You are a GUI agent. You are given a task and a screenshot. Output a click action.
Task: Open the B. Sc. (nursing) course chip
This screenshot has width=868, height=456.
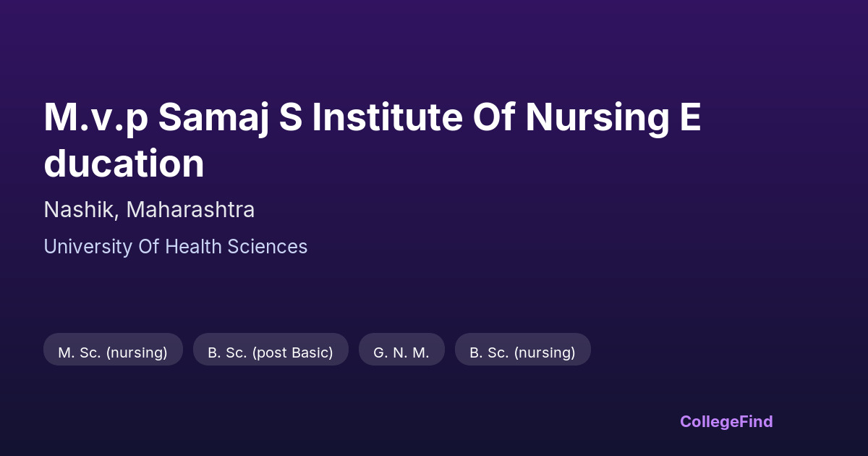coord(522,352)
